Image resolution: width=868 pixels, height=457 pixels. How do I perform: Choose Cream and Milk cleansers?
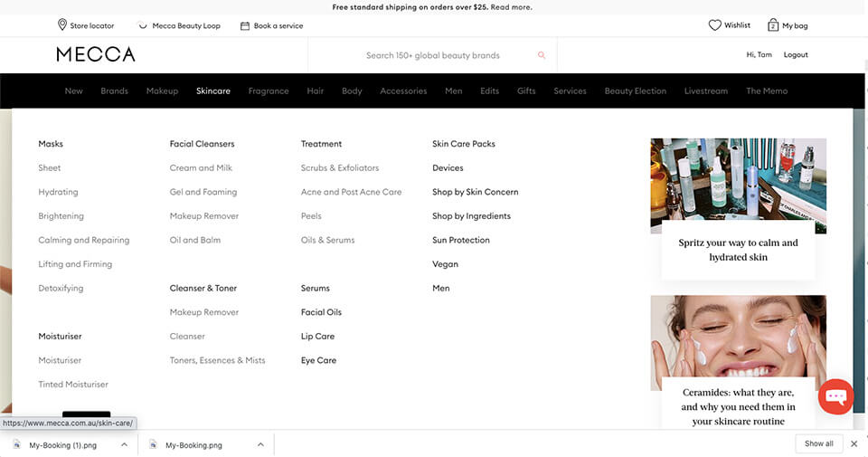coord(201,167)
